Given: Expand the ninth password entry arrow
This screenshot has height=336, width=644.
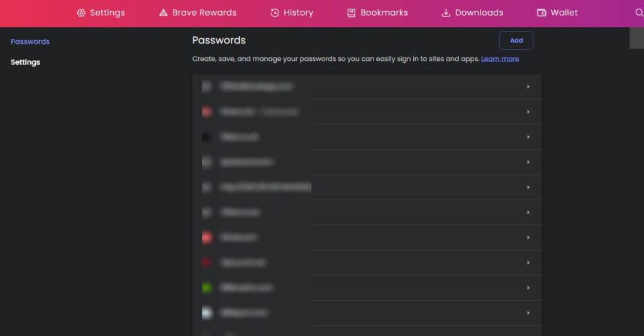Looking at the screenshot, I should point(528,288).
